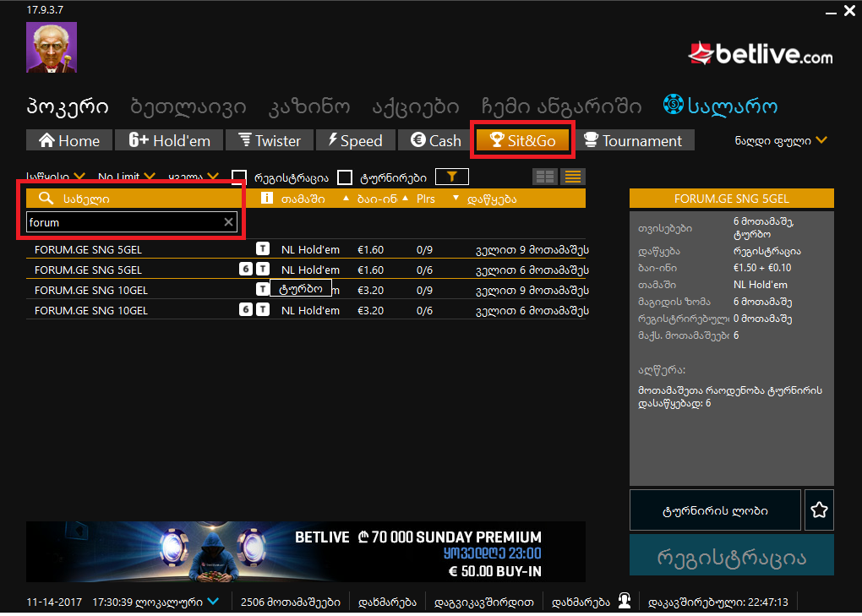The height and width of the screenshot is (616, 862).
Task: Click the large რეგისტრაცია register button
Action: tap(732, 555)
